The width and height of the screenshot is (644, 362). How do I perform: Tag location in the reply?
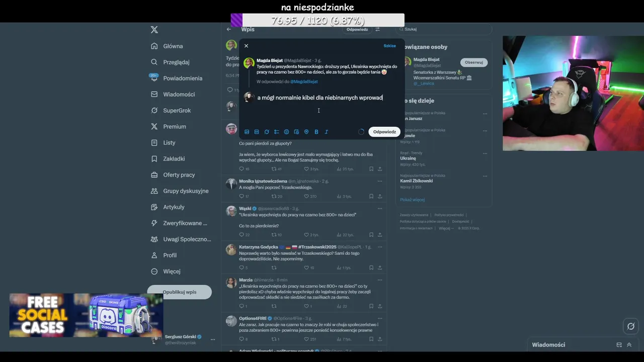point(306,132)
